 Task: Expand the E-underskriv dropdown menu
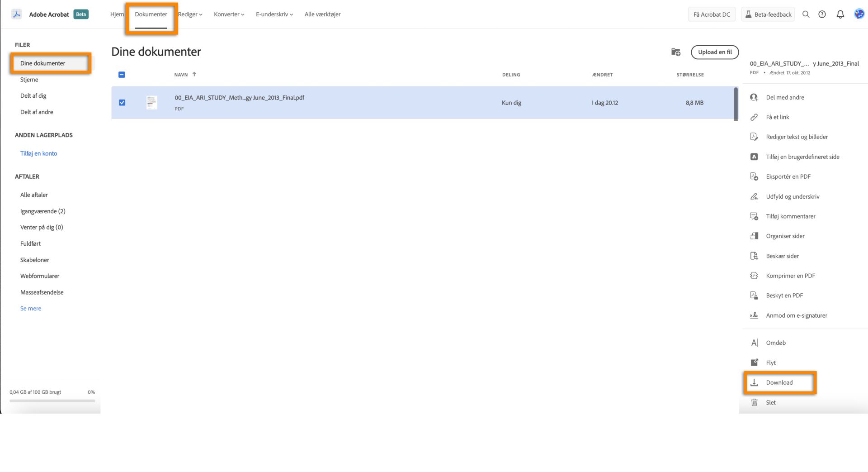[x=274, y=14]
